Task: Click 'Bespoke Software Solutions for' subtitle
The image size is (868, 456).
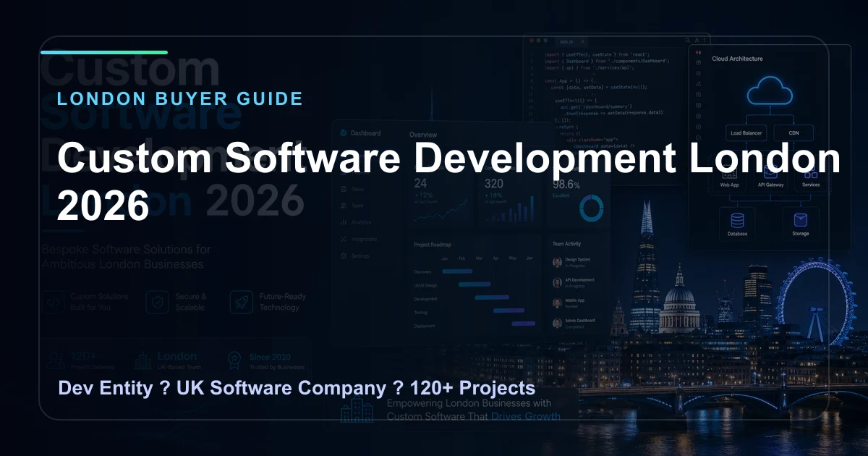Action: pos(126,250)
